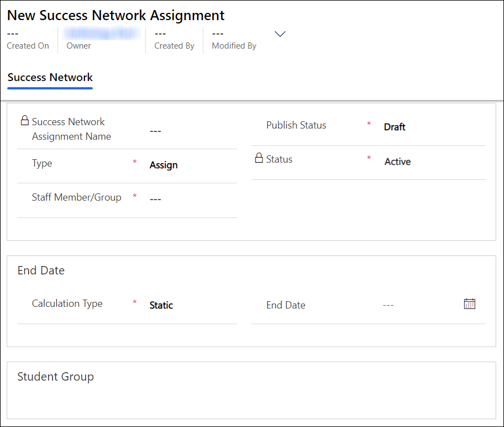
Task: Open the End Date calendar picker icon
Action: (469, 303)
